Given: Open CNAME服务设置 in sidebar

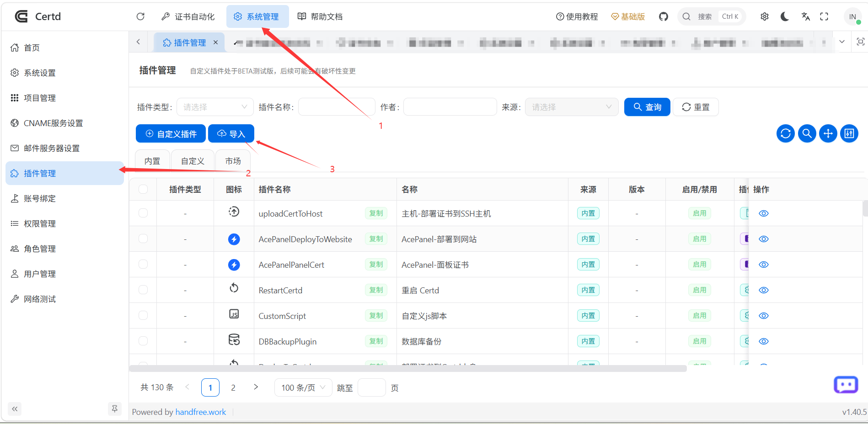Looking at the screenshot, I should pos(64,123).
